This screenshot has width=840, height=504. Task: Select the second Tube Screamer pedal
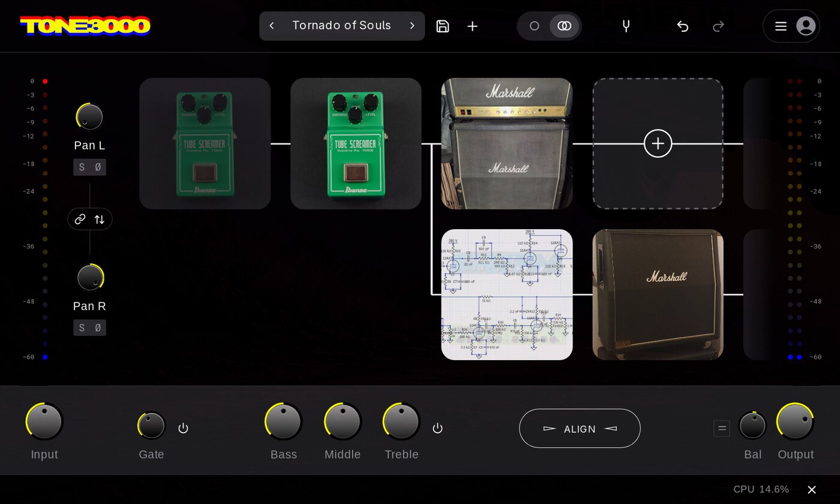tap(356, 143)
